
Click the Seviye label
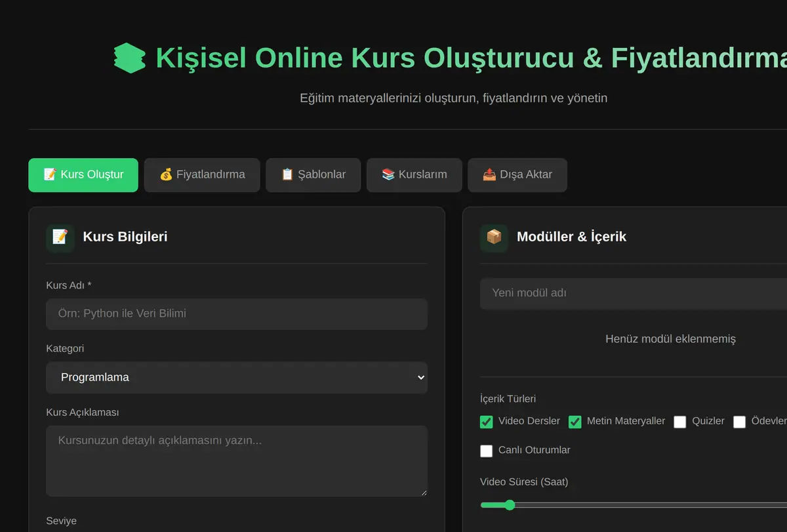[x=61, y=521]
